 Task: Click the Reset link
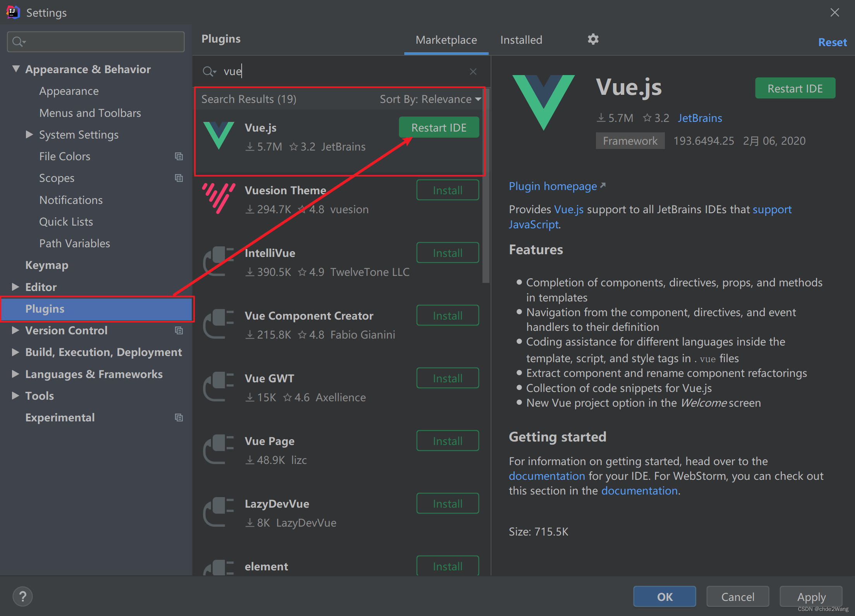pos(832,42)
